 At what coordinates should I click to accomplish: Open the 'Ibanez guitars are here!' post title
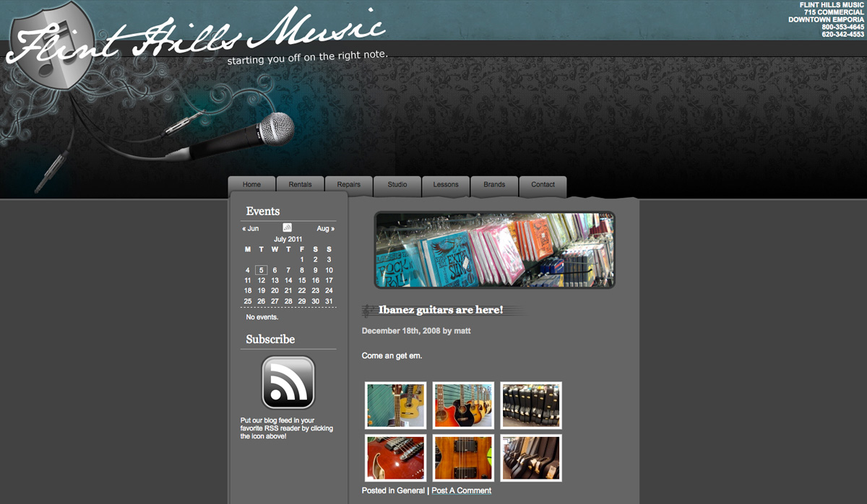pos(441,310)
